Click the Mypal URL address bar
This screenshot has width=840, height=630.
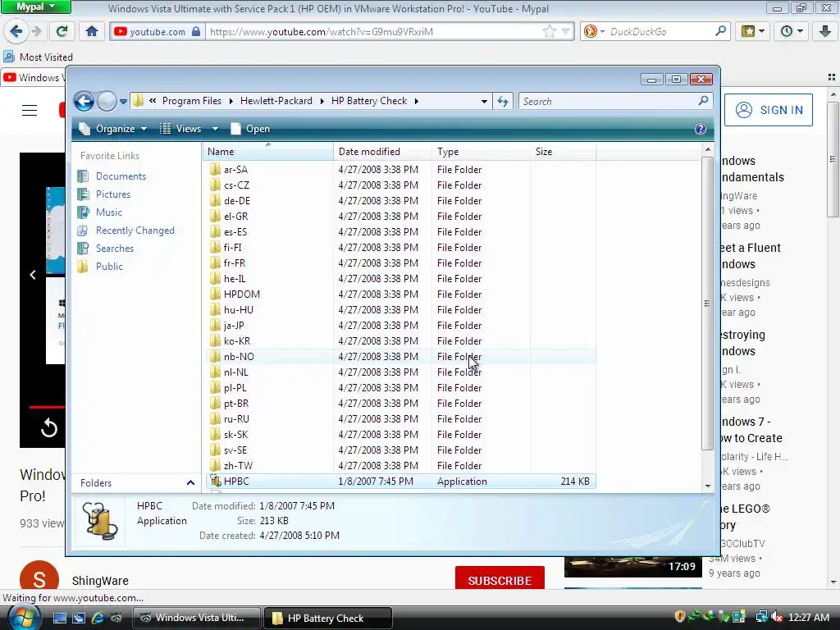coord(375,32)
